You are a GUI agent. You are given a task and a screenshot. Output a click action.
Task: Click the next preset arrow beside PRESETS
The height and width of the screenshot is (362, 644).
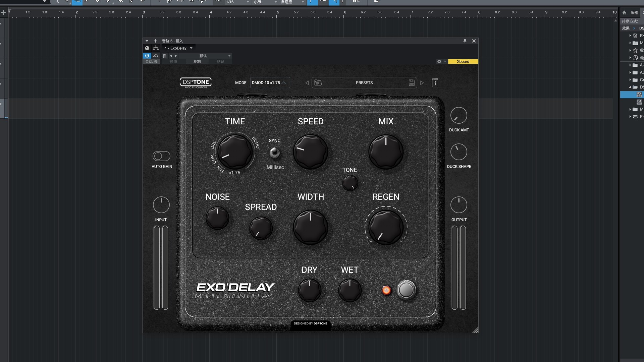point(422,82)
